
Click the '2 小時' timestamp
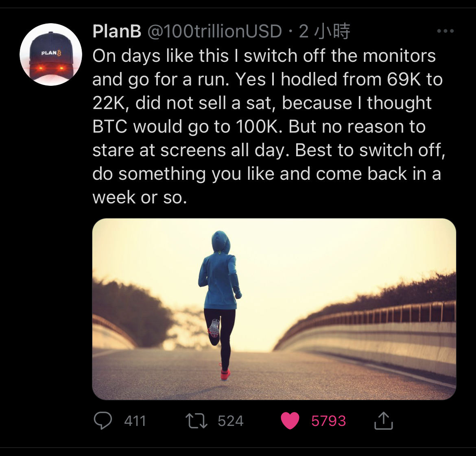[324, 31]
